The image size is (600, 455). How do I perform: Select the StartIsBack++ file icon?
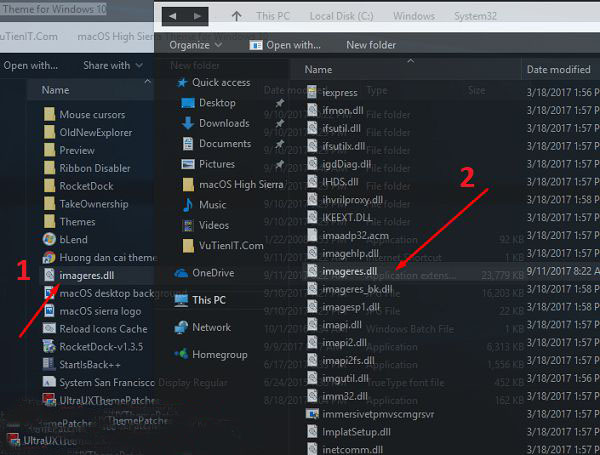49,364
